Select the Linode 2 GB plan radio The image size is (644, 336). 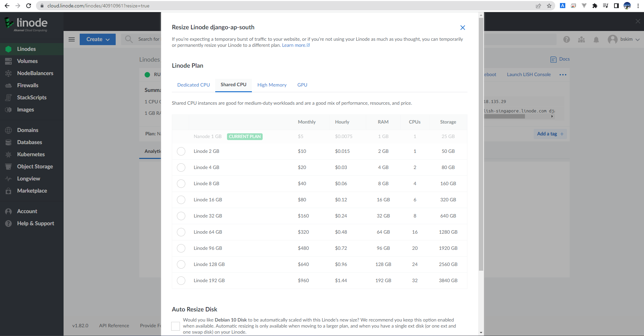click(x=181, y=151)
